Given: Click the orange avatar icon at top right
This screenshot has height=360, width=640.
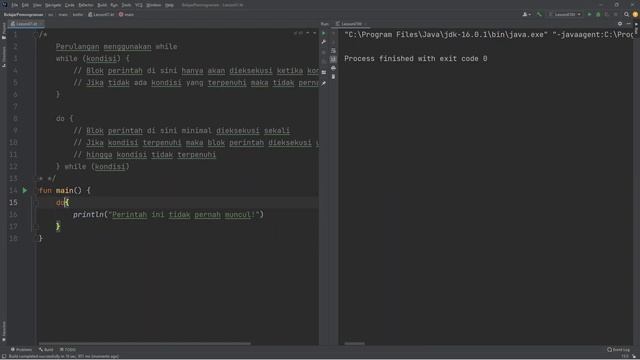Looking at the screenshot, I should 636,14.
